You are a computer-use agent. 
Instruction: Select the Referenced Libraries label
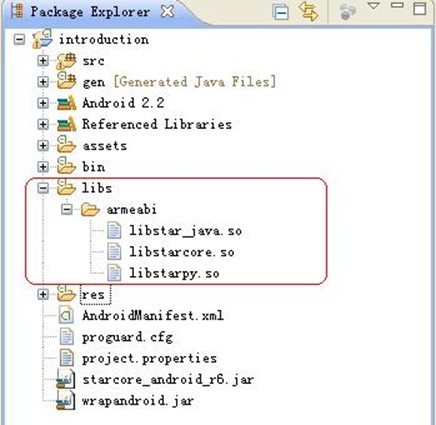(157, 124)
